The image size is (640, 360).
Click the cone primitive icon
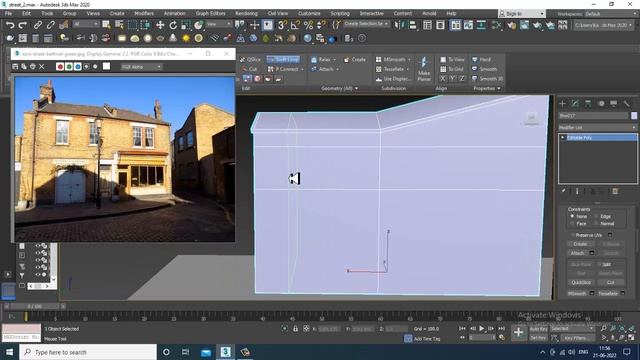(x=173, y=38)
